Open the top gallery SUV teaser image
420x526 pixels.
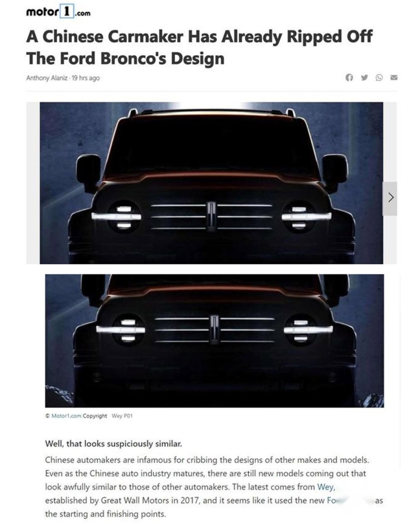(x=211, y=183)
